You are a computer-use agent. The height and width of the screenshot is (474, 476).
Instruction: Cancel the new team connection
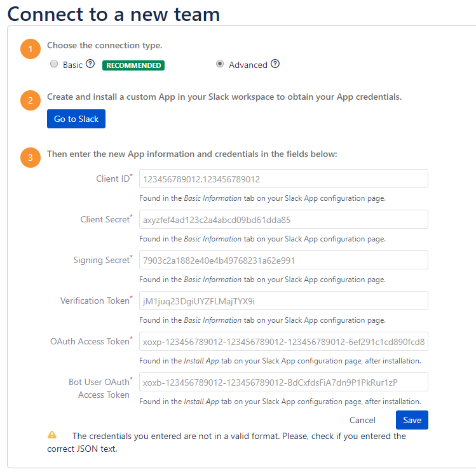click(362, 420)
